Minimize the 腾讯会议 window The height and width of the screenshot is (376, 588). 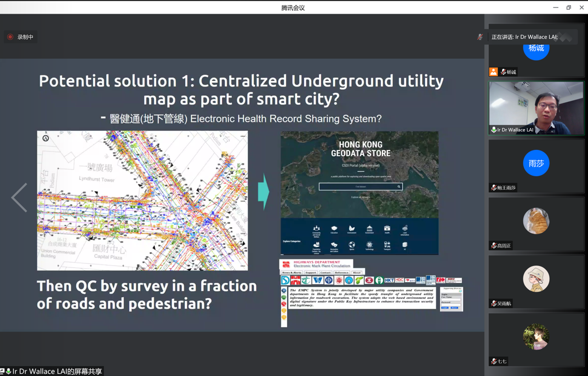556,8
